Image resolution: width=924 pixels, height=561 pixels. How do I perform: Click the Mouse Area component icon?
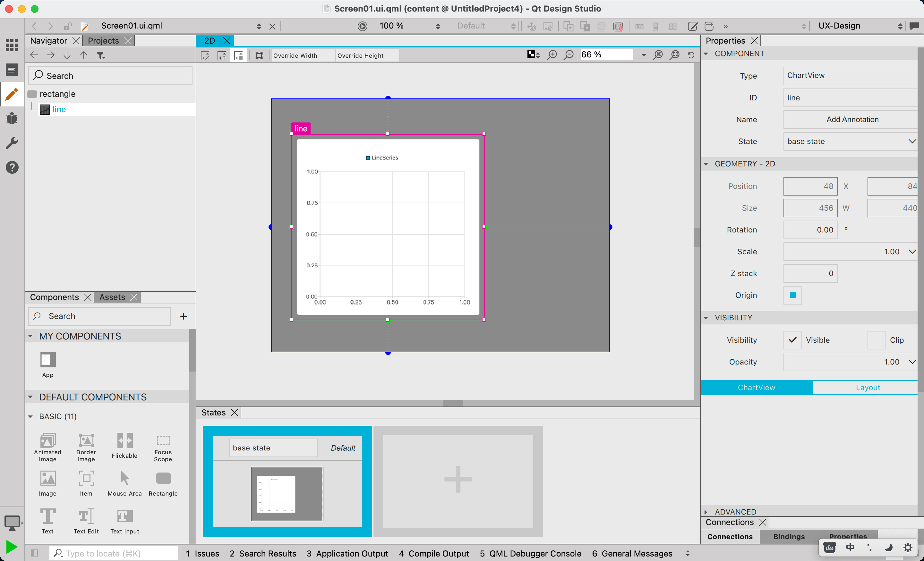click(x=125, y=479)
